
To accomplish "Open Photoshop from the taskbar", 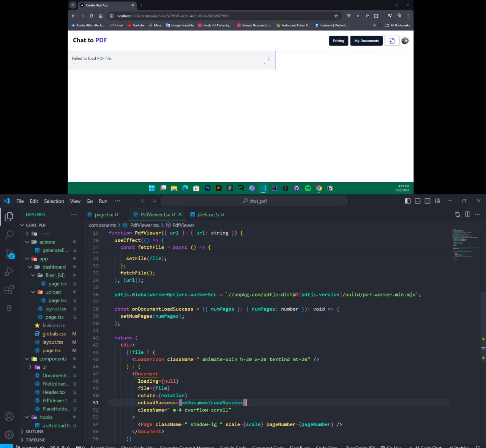I will pyautogui.click(x=207, y=188).
